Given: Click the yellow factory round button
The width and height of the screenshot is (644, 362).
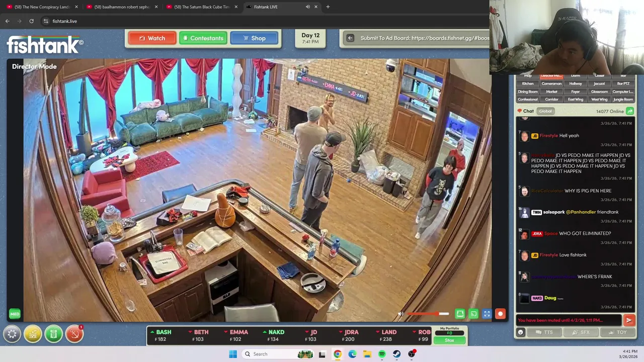Looking at the screenshot, I should point(33,334).
